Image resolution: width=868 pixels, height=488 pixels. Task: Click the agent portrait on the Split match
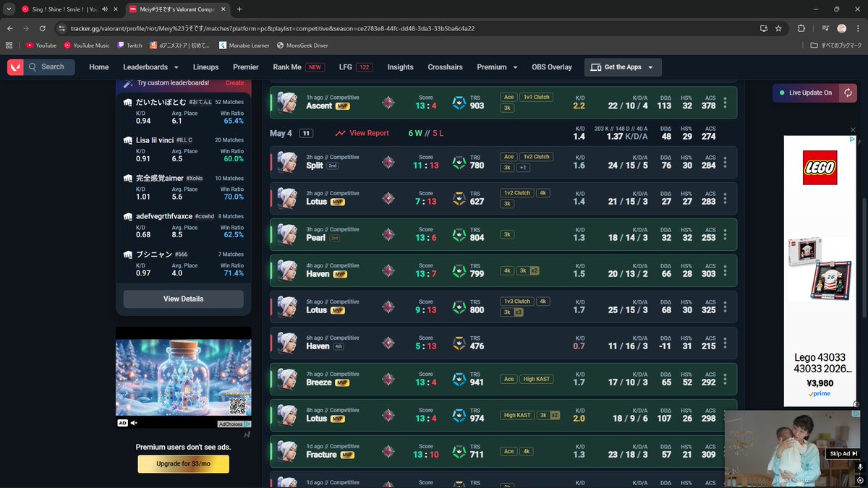tap(288, 162)
